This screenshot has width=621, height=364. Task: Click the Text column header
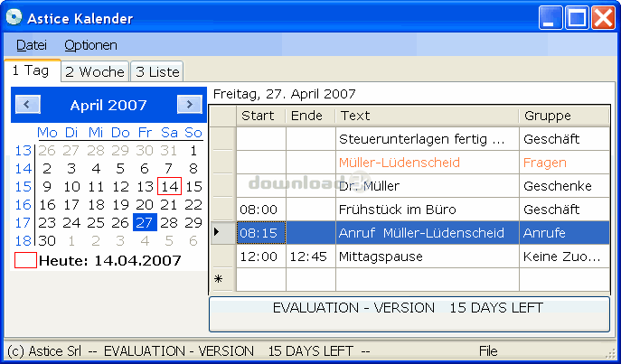tap(427, 116)
